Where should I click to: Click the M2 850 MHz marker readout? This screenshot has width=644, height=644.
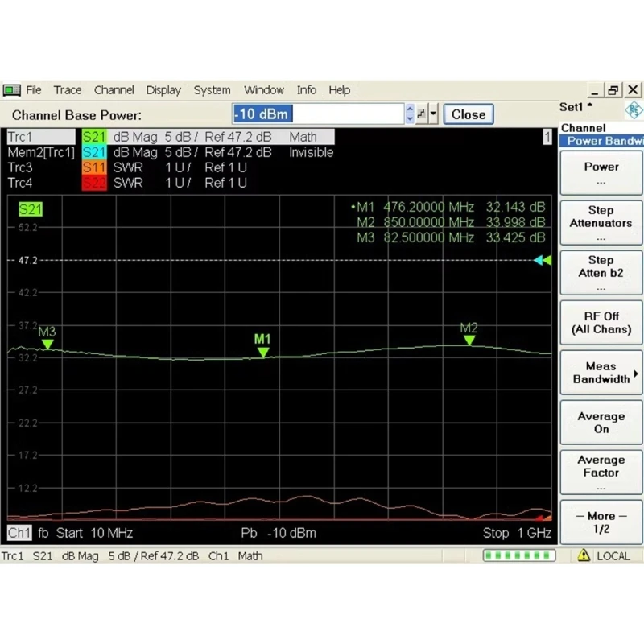click(451, 222)
